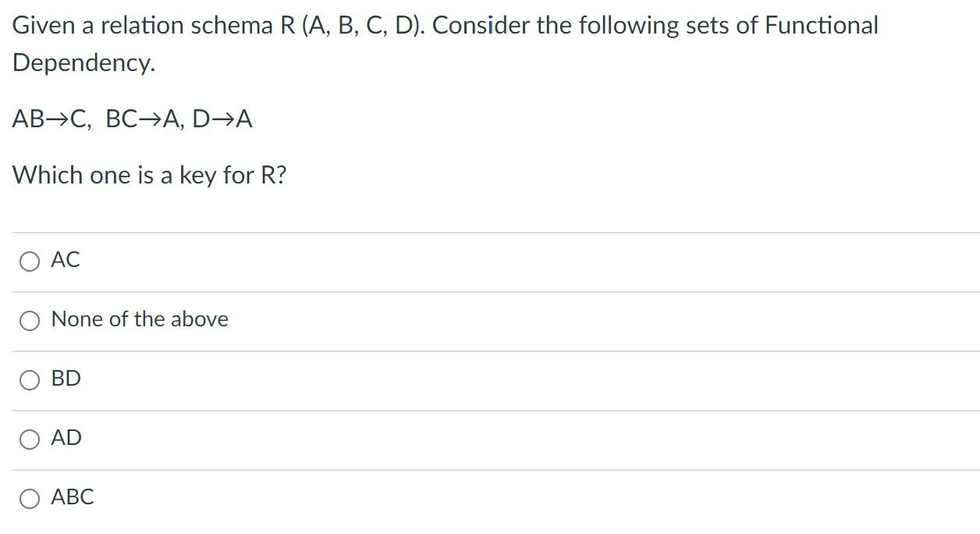Viewport: 980px width, 534px height.
Task: Click the Which one is a key text
Action: (x=150, y=175)
